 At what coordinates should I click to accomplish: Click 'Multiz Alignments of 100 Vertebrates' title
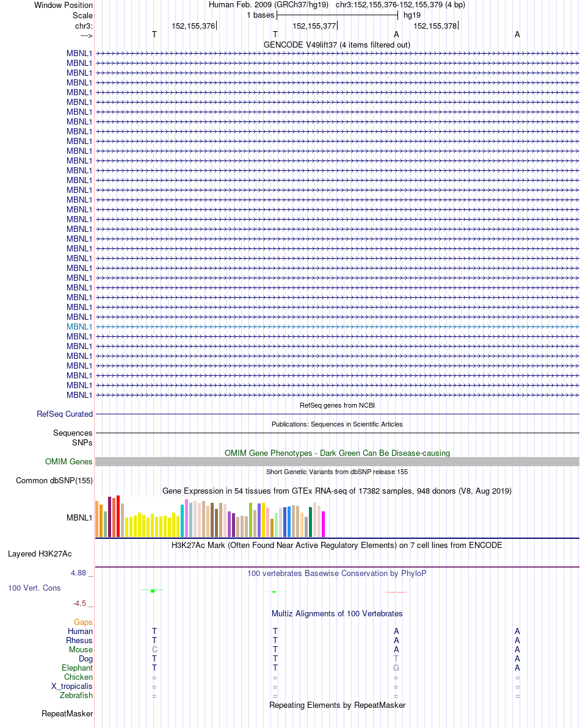click(x=337, y=614)
